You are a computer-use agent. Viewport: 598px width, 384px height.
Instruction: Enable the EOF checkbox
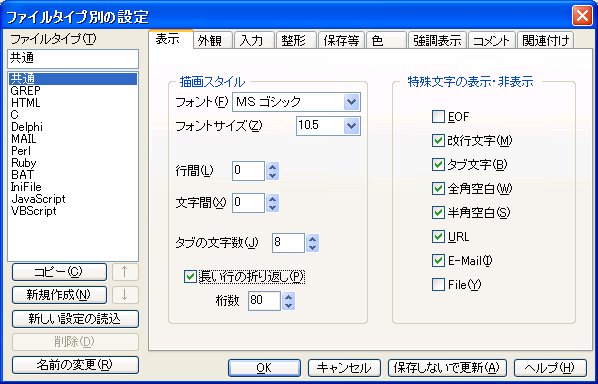[x=438, y=117]
